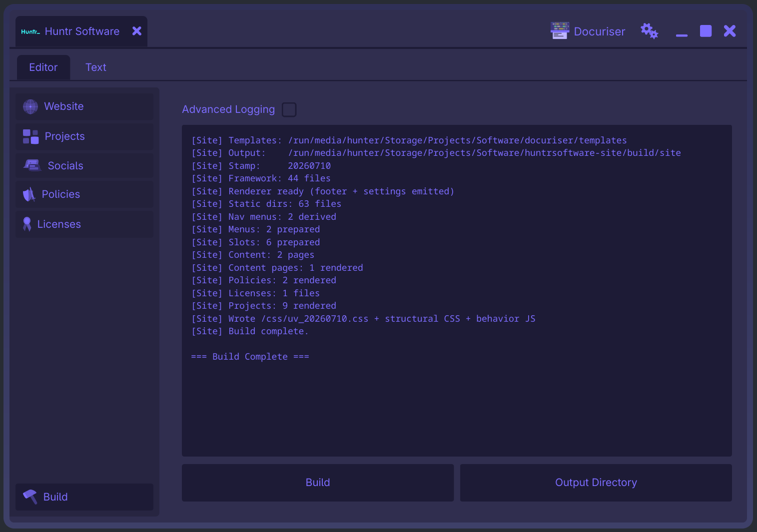Open settings via the gears icon
This screenshot has height=532, width=757.
point(650,31)
